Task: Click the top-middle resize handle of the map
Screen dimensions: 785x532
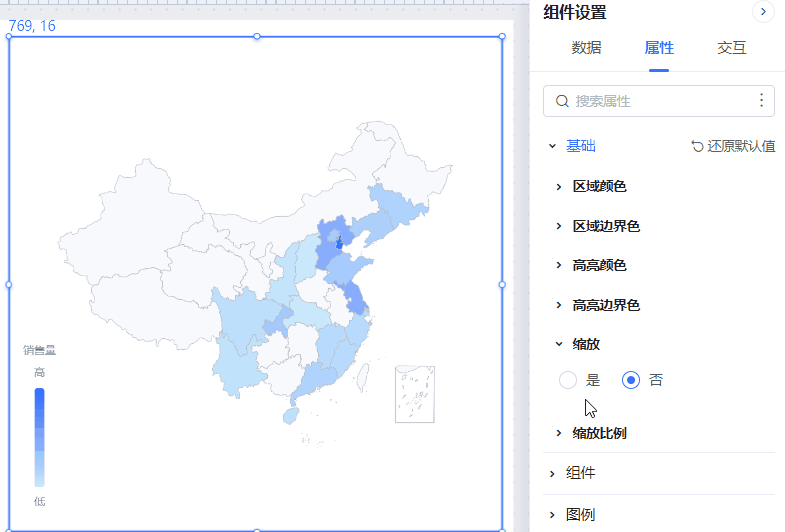Action: tap(257, 37)
